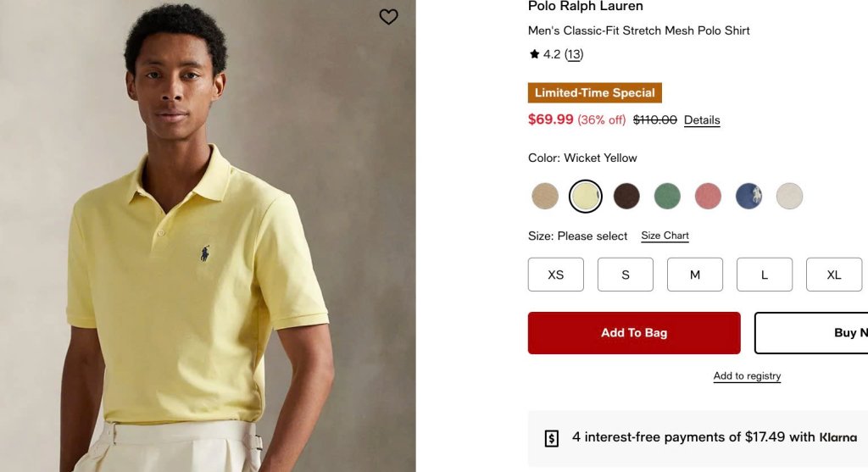Select the off-white color swatch
Viewport: 868px width, 472px height.
[x=789, y=196]
